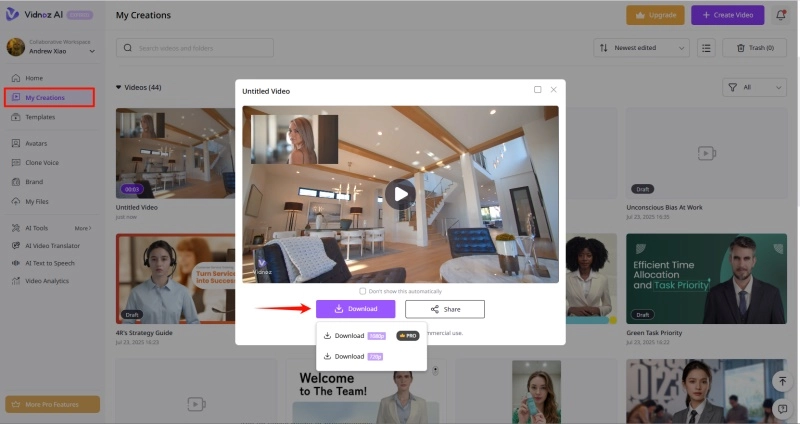The width and height of the screenshot is (800, 424).
Task: Open the All filter dropdown
Action: [x=755, y=87]
